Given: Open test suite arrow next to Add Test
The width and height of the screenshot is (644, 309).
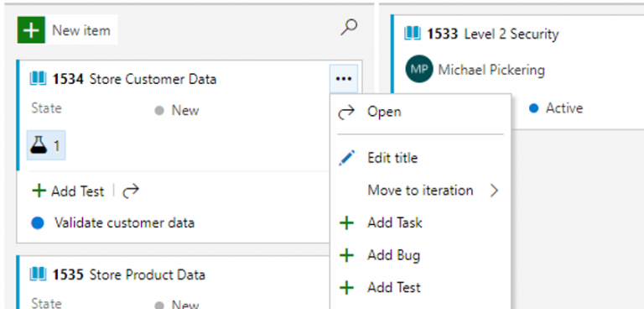Looking at the screenshot, I should coord(131,191).
